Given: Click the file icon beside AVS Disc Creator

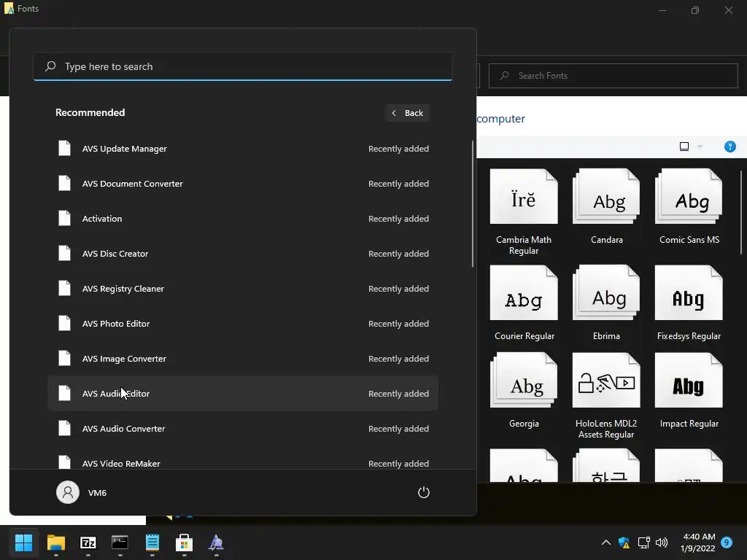Looking at the screenshot, I should pyautogui.click(x=64, y=253).
